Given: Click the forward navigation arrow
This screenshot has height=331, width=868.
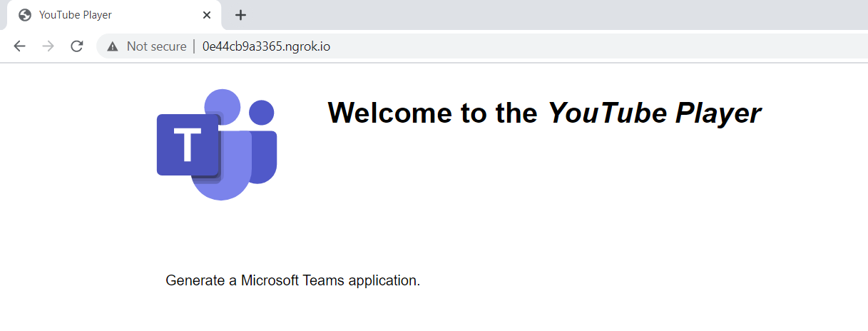Looking at the screenshot, I should (48, 46).
